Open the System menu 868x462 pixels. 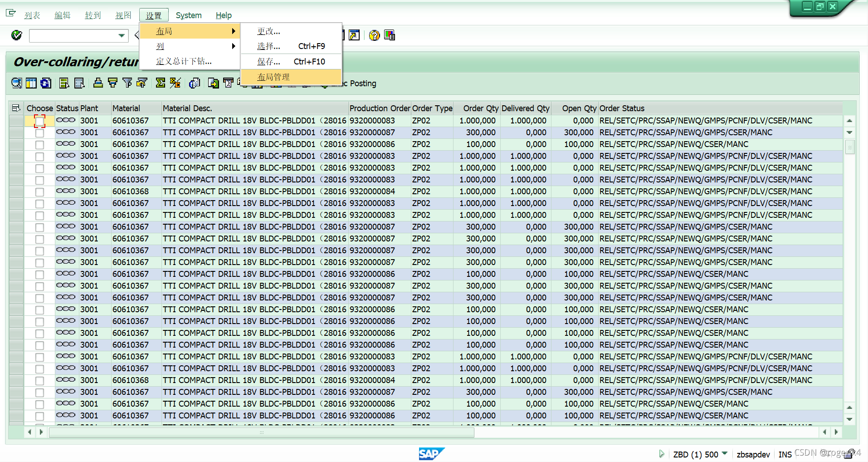click(189, 15)
